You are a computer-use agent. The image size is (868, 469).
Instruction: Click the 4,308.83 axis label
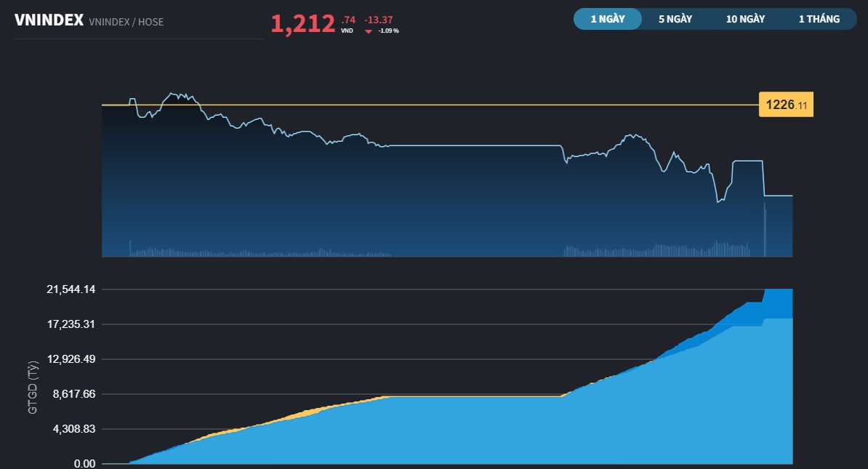point(74,428)
